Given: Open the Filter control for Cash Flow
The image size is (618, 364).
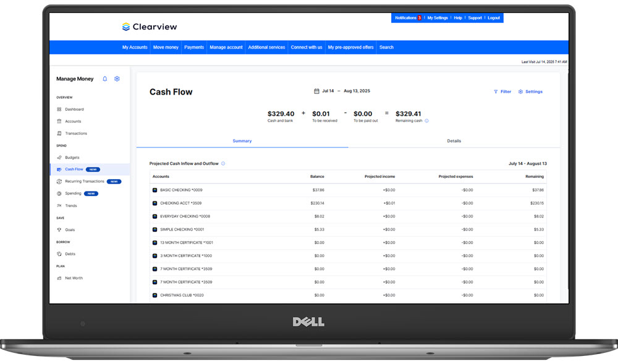Looking at the screenshot, I should click(x=502, y=91).
